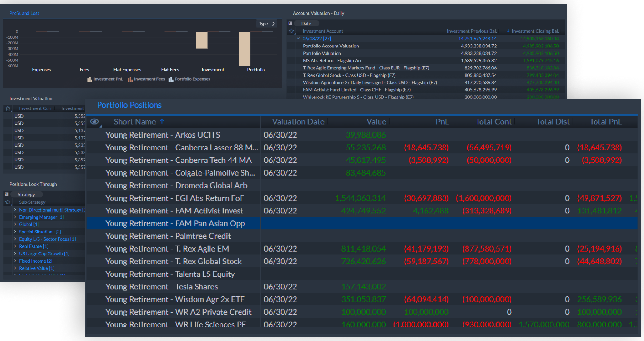Select Account Valuation - Daily title
This screenshot has height=341, width=644.
(x=318, y=13)
